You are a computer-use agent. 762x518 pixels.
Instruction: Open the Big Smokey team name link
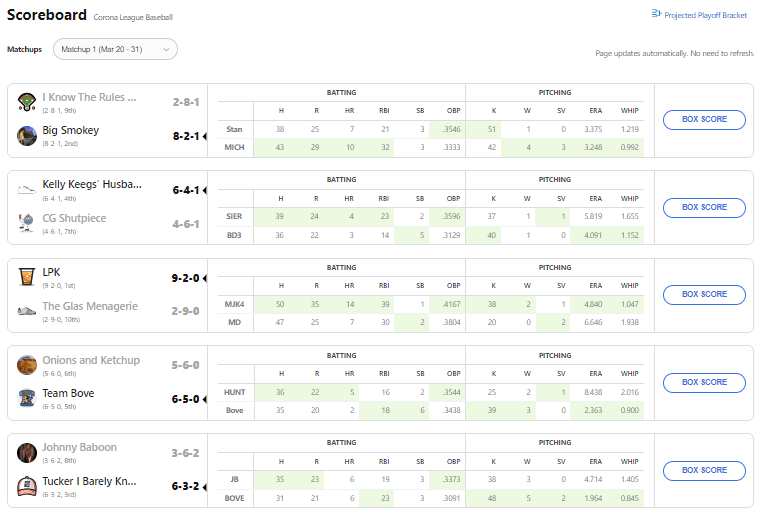tap(70, 130)
